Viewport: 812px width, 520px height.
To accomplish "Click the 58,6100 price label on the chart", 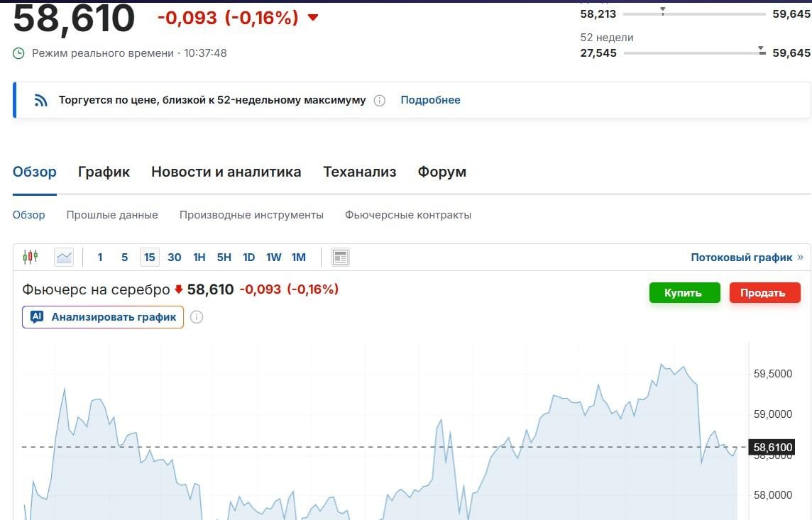I will coord(773,447).
